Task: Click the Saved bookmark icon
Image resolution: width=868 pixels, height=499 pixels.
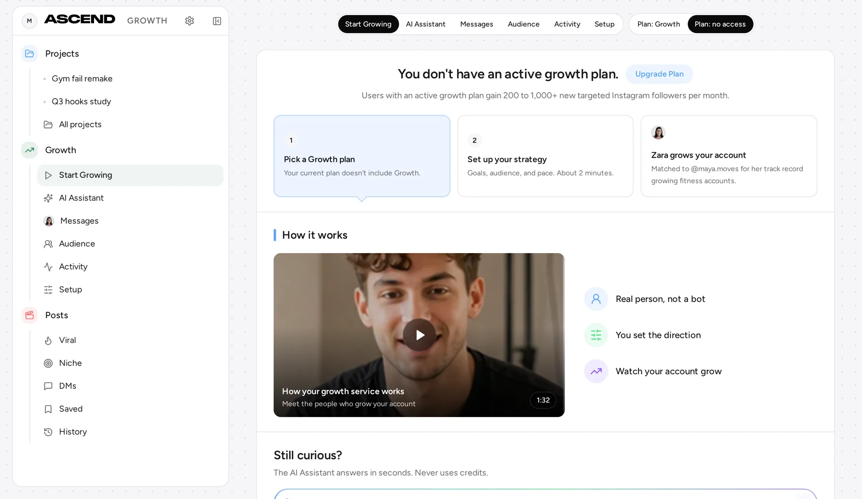Action: click(x=48, y=409)
